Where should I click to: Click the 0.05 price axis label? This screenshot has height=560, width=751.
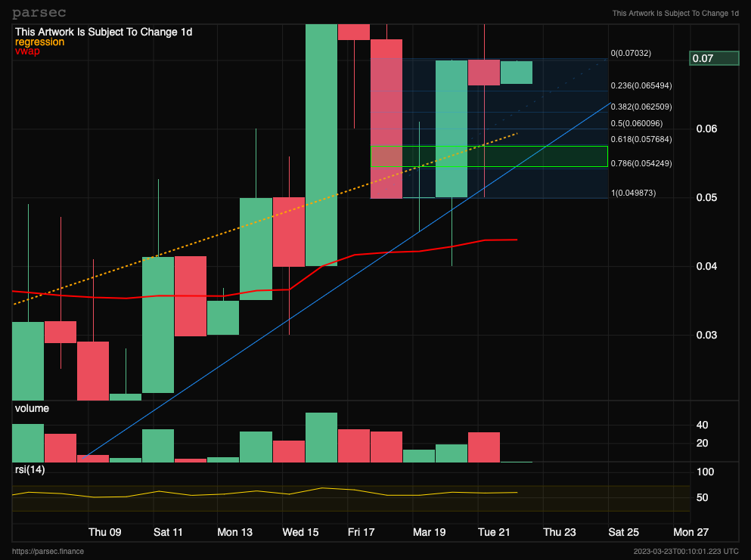[706, 198]
